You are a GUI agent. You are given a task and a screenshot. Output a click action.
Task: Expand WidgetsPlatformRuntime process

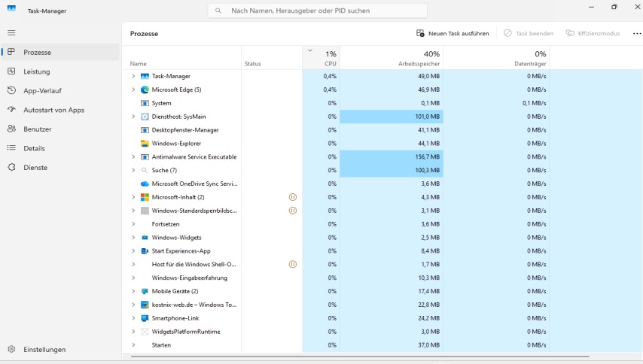pyautogui.click(x=133, y=332)
